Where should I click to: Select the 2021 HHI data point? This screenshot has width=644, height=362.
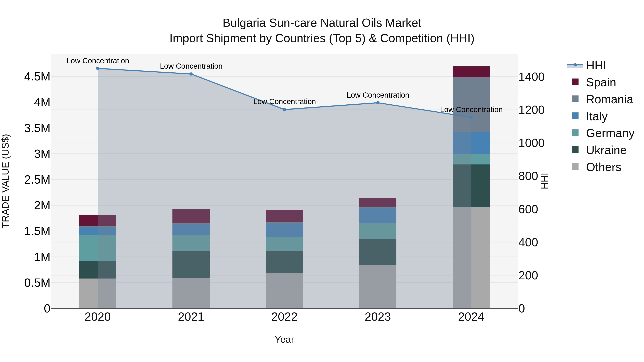pos(191,74)
